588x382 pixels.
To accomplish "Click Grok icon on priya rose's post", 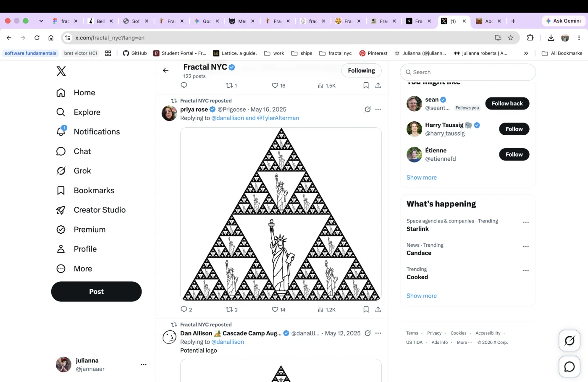I will 367,110.
